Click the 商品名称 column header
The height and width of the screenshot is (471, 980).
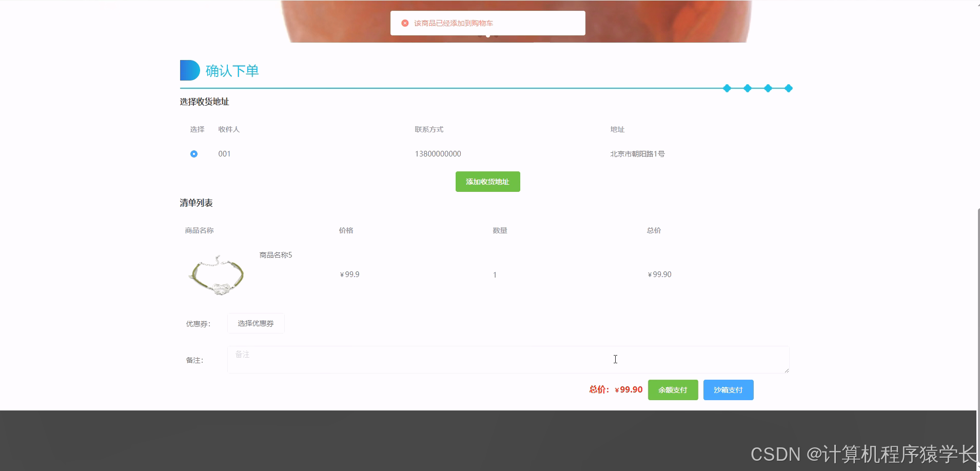[x=199, y=230]
